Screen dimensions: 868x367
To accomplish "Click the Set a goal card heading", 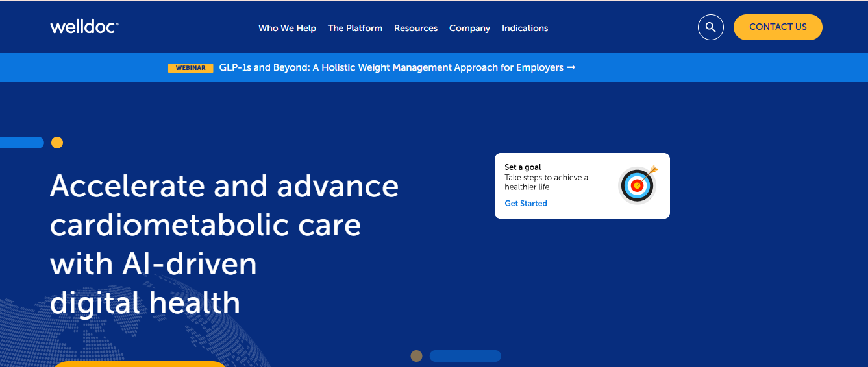I will coord(523,167).
